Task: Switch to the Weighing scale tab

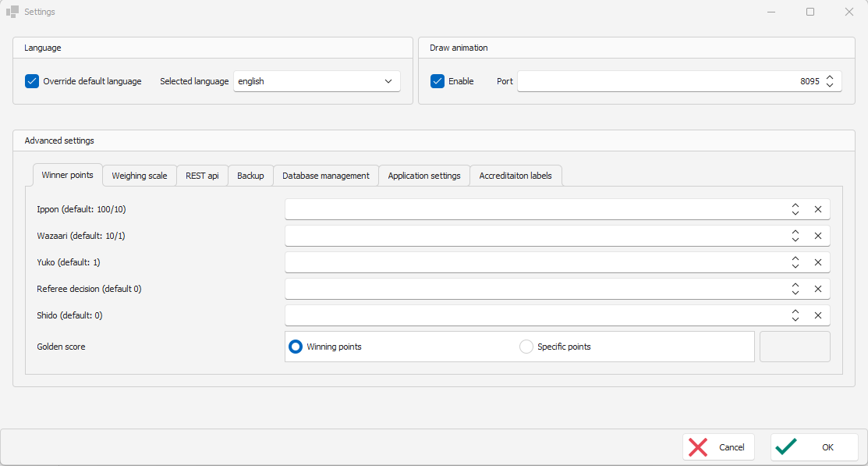Action: click(140, 176)
